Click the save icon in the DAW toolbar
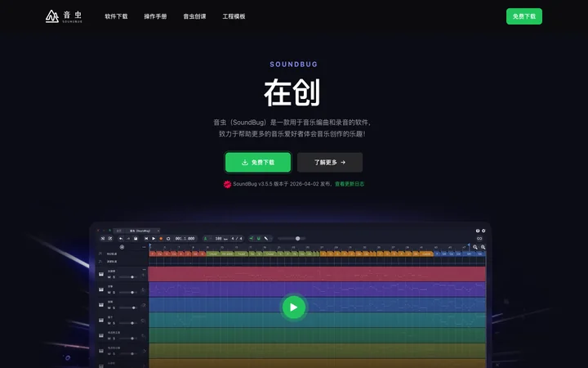Screen dimensions: 588x368 coord(136,239)
